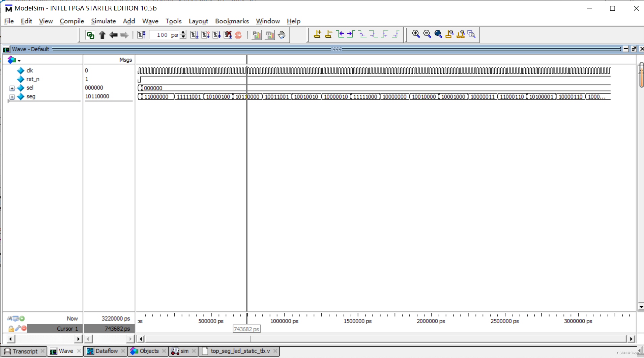The image size is (644, 358).
Task: Click the Break simulation red X icon
Action: click(228, 35)
